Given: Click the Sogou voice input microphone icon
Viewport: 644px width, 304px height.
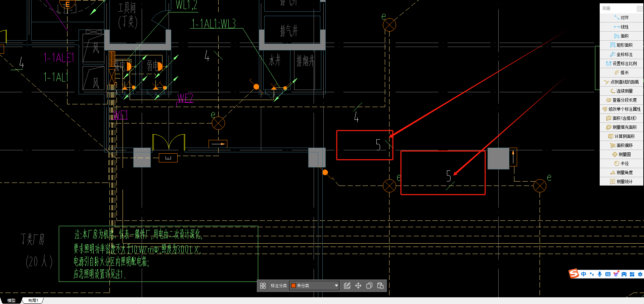Looking at the screenshot, I should pyautogui.click(x=600, y=274).
